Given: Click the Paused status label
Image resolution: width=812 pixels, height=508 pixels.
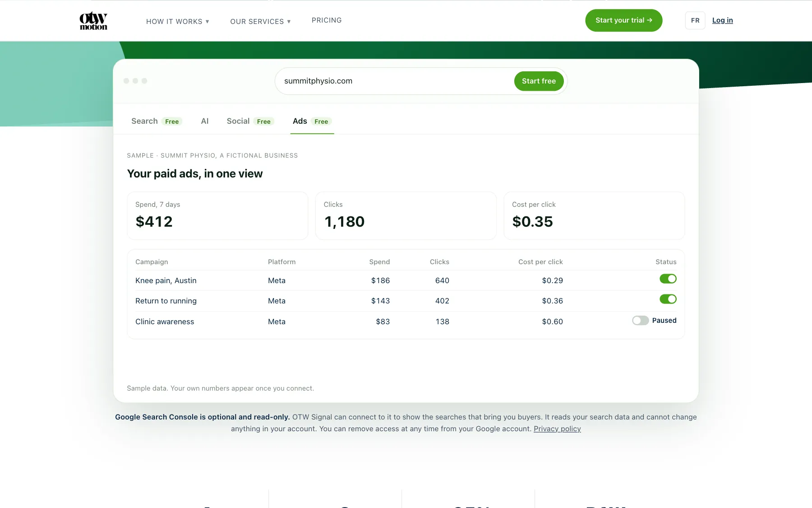Looking at the screenshot, I should [664, 321].
